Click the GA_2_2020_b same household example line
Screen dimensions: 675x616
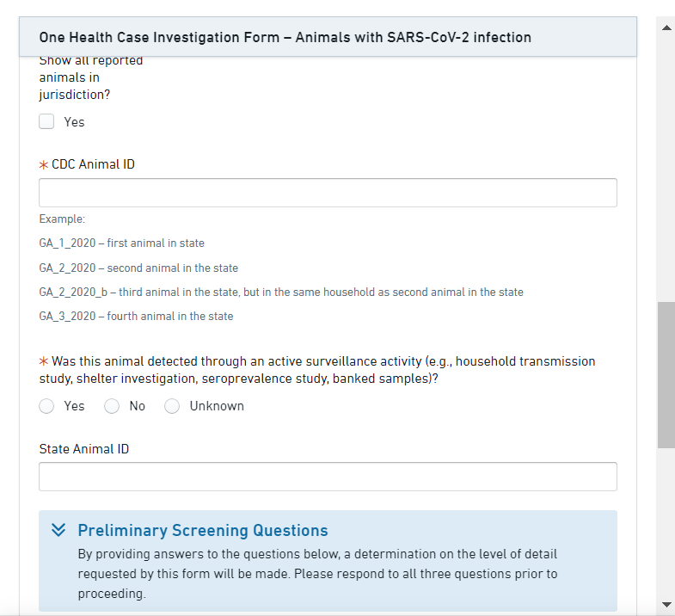point(281,293)
